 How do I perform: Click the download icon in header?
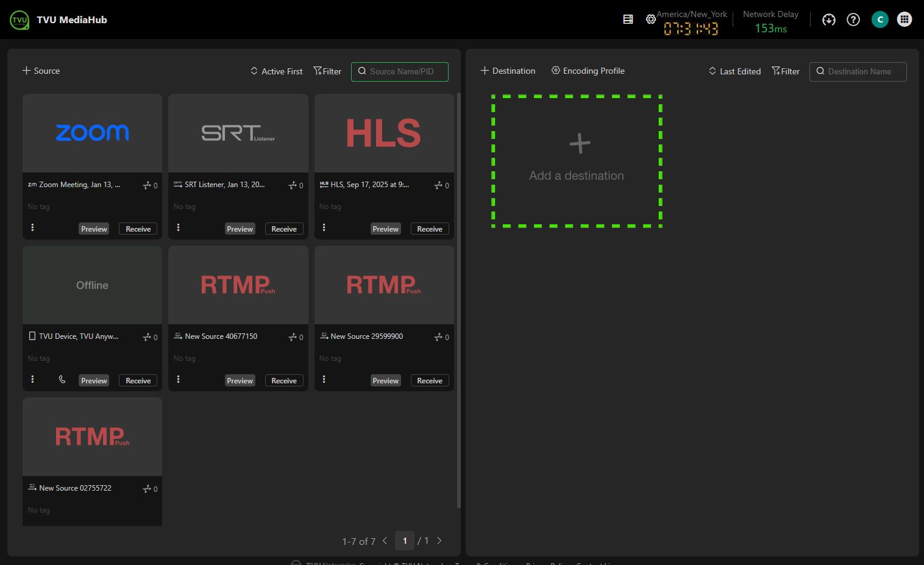click(828, 20)
